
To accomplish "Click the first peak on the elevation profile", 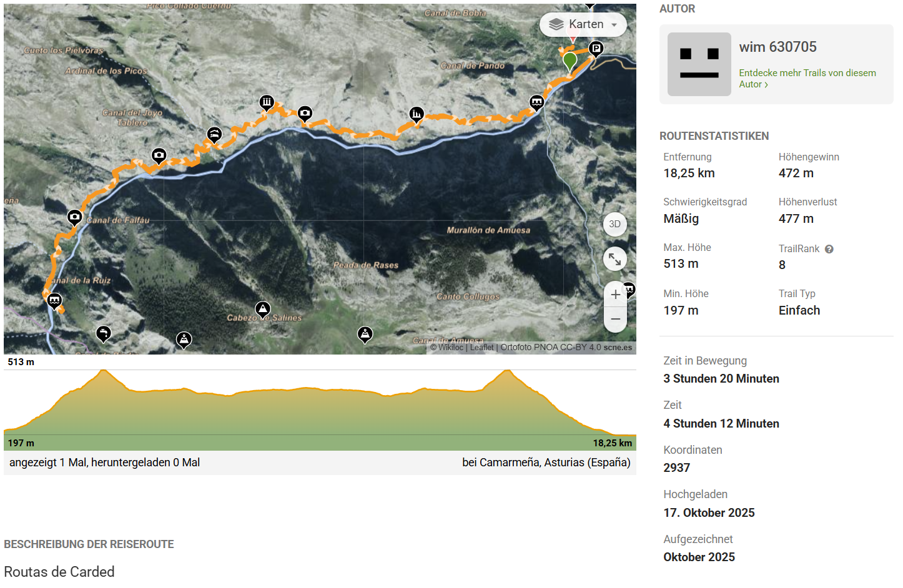I will click(x=104, y=371).
